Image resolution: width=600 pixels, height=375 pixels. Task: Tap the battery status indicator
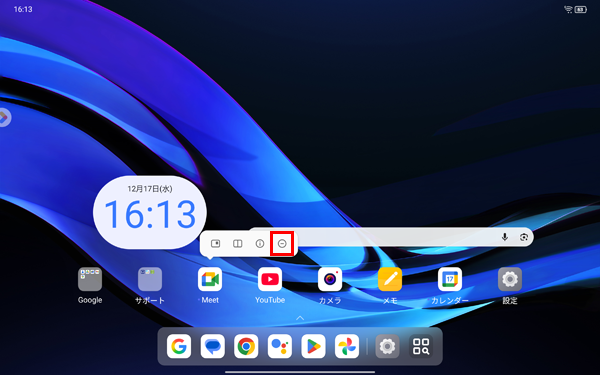pyautogui.click(x=580, y=9)
